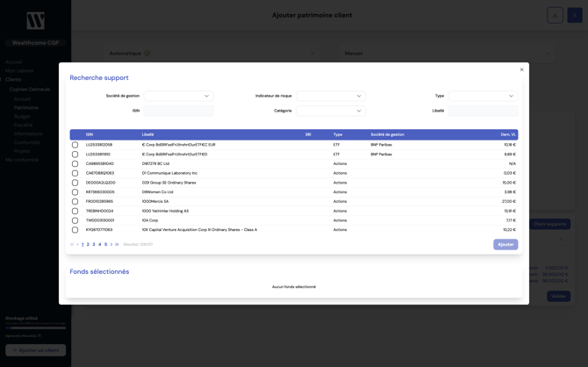Go to the next results page arrow

[x=111, y=244]
